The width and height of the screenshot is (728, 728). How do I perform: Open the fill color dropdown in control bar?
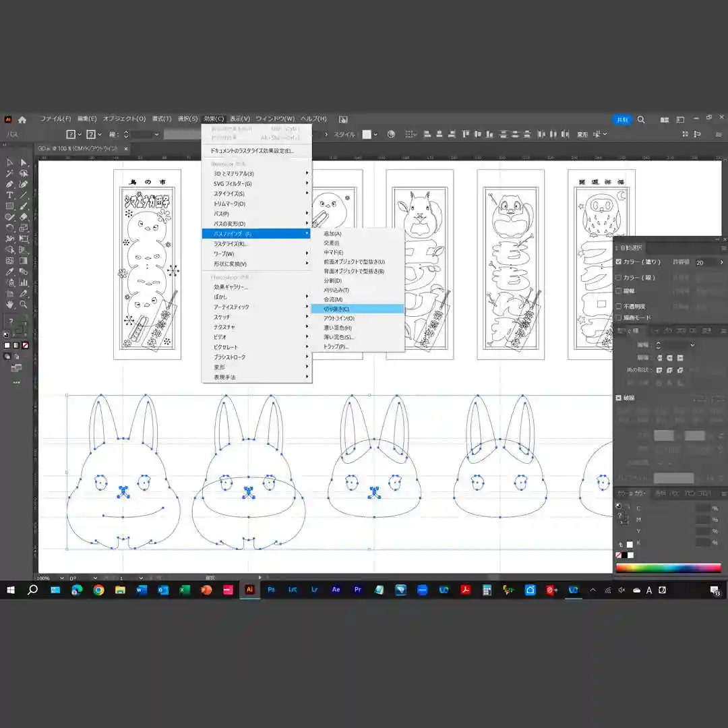click(x=80, y=134)
